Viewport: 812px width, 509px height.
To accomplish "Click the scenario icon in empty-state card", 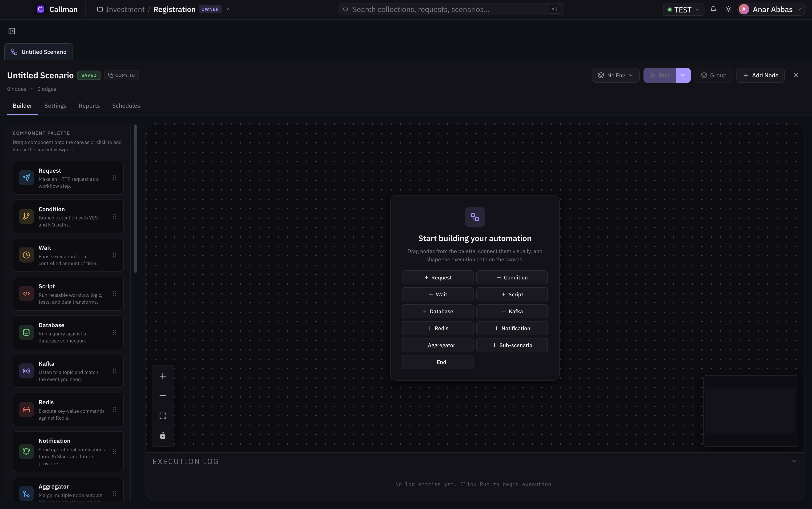I will [x=475, y=217].
